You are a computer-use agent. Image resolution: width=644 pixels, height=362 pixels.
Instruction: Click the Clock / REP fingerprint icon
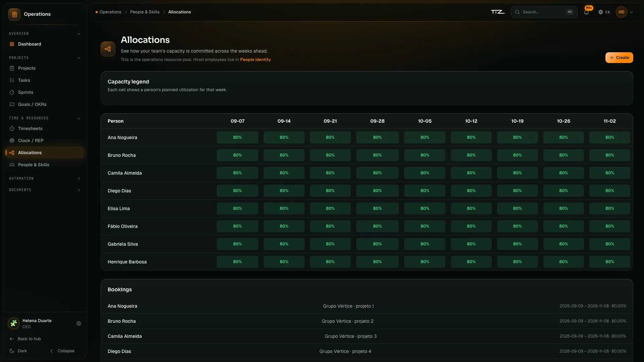point(12,140)
